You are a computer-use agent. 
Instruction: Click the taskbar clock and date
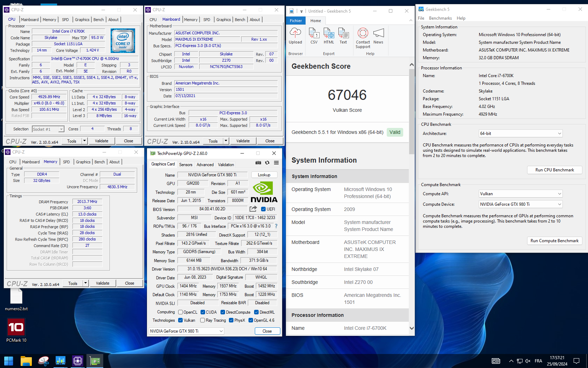coord(557,361)
